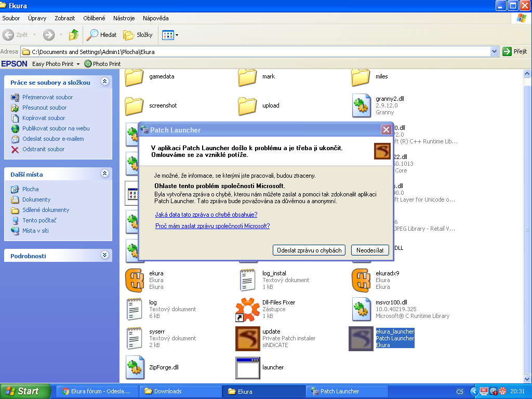Image resolution: width=532 pixels, height=399 pixels.
Task: Select the update Private Patch installer icon
Action: [247, 338]
